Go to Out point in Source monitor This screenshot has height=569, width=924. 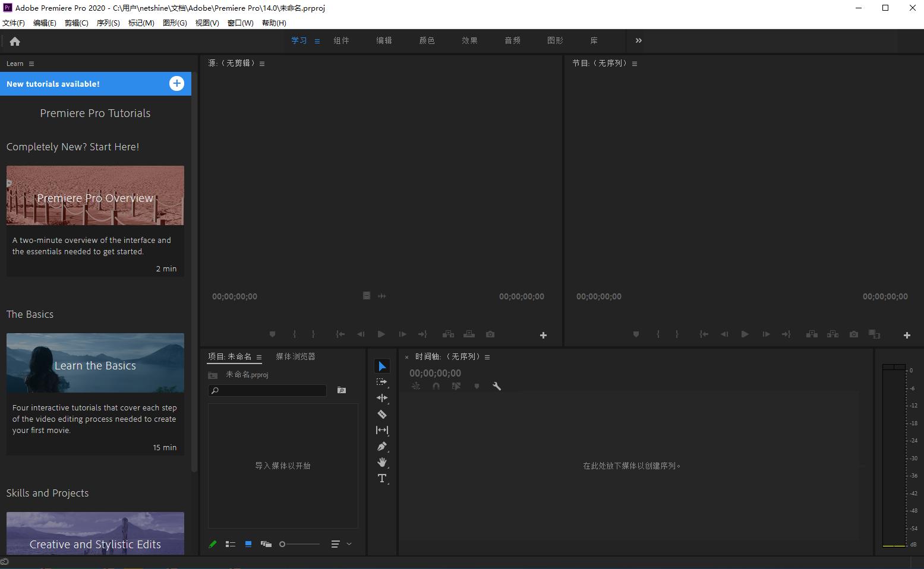click(x=422, y=334)
